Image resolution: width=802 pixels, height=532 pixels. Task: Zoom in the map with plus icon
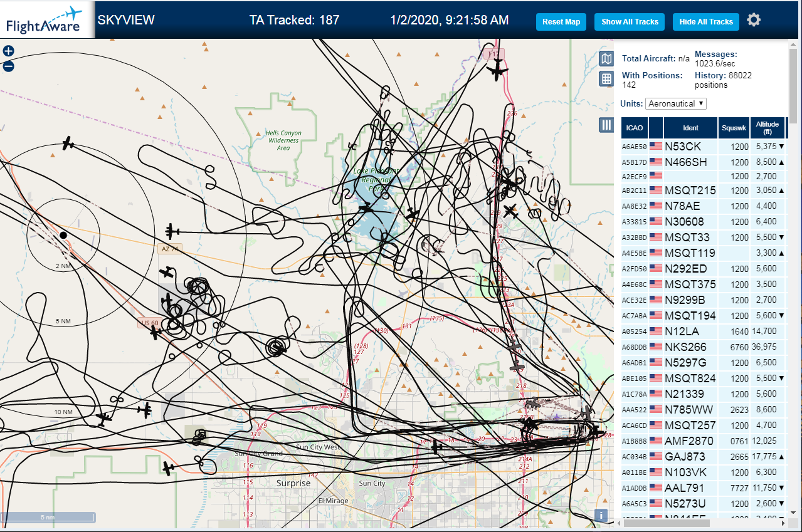8,51
